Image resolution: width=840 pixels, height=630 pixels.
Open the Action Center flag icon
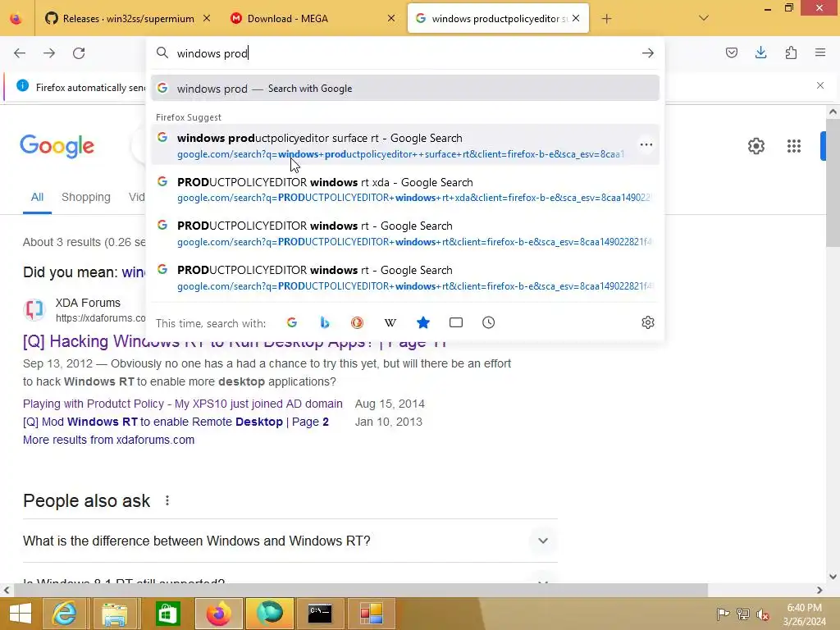click(x=722, y=614)
